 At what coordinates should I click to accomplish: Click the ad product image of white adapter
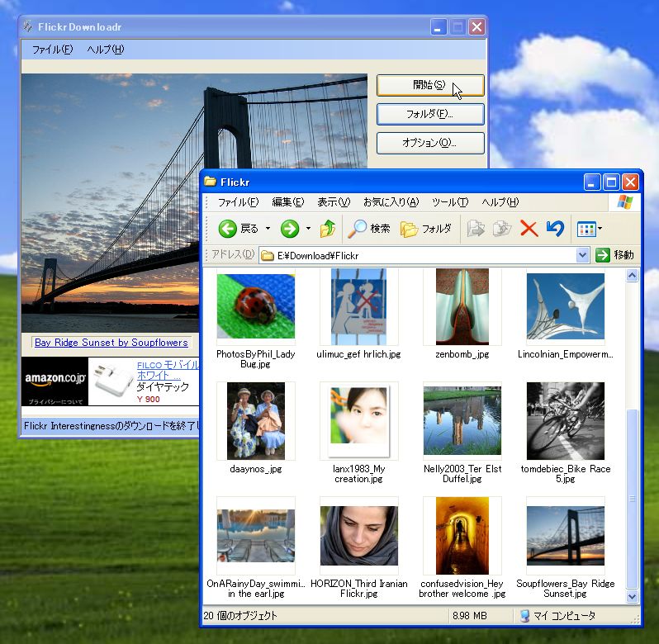(112, 381)
